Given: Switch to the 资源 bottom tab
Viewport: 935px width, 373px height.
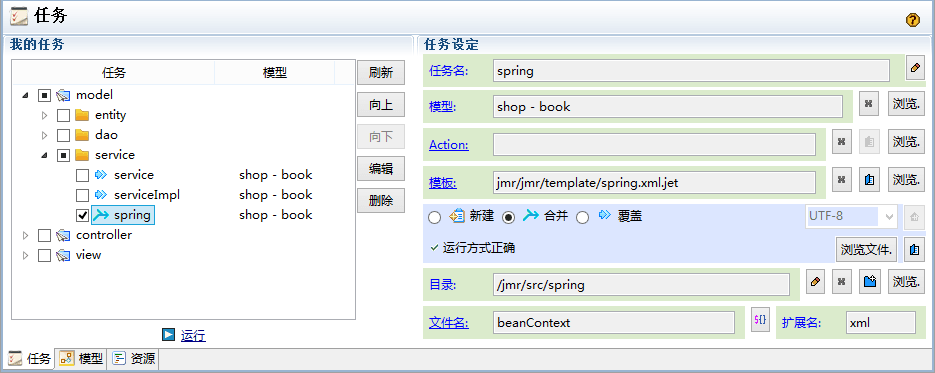Looking at the screenshot, I should (134, 359).
